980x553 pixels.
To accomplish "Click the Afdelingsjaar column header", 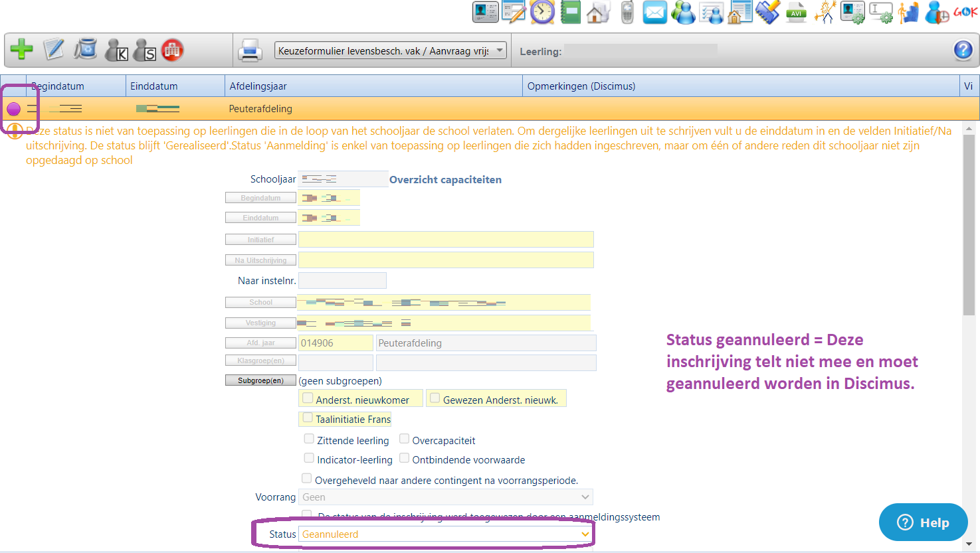I will 373,86.
